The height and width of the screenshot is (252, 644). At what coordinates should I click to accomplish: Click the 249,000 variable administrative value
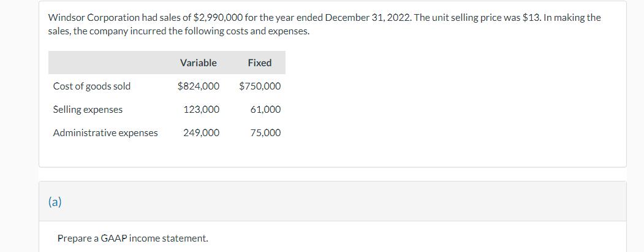[x=201, y=133]
